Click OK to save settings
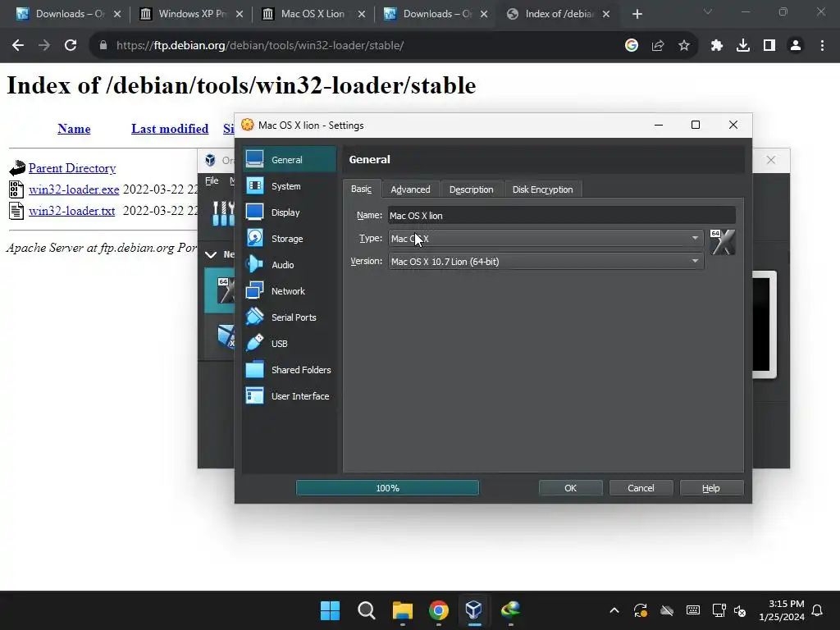Image resolution: width=840 pixels, height=630 pixels. click(571, 488)
